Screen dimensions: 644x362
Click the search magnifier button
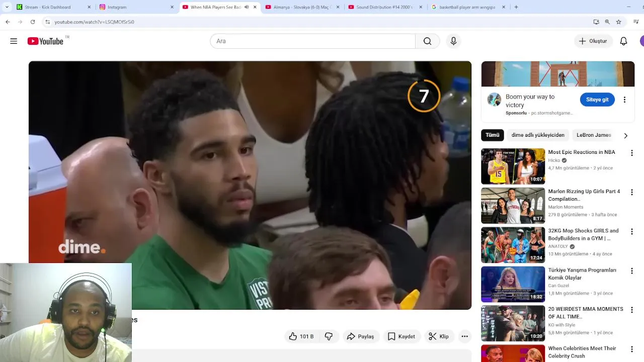click(427, 41)
